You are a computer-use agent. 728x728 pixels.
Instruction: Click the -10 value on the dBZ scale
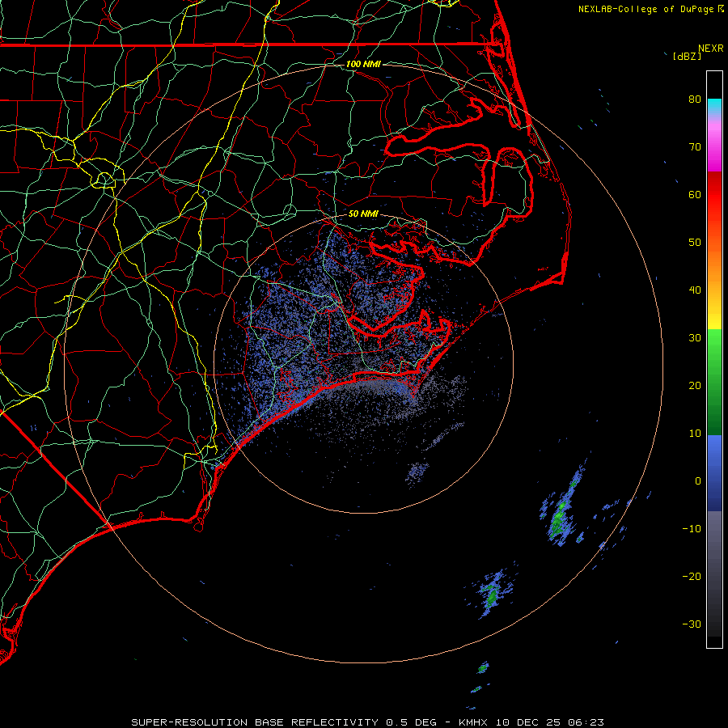692,529
